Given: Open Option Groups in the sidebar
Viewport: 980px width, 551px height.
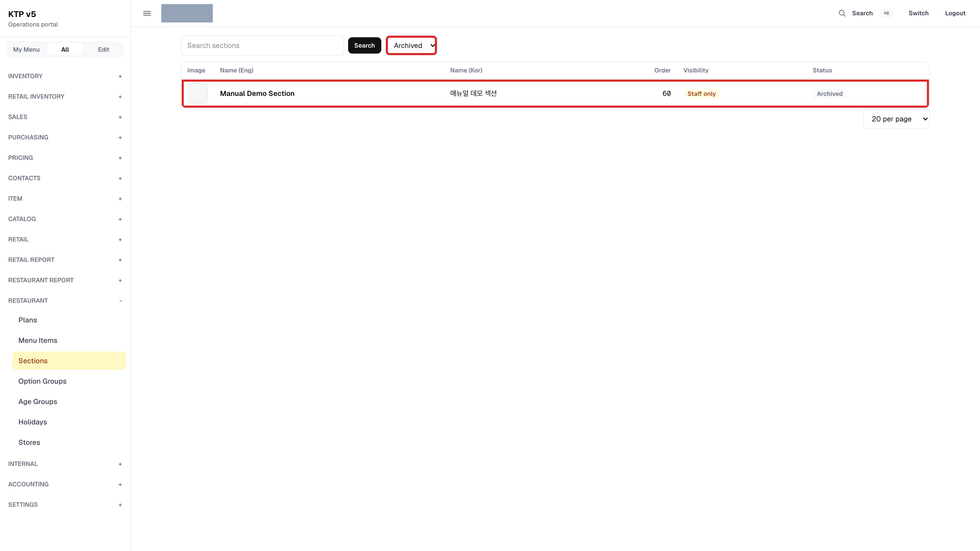Looking at the screenshot, I should click(69, 381).
